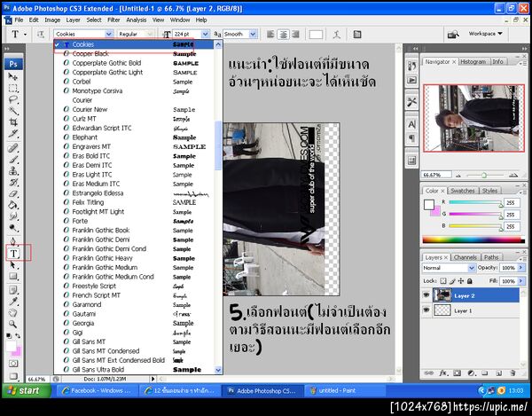Select the Healing Brush tool
The height and width of the screenshot is (416, 532).
13,148
